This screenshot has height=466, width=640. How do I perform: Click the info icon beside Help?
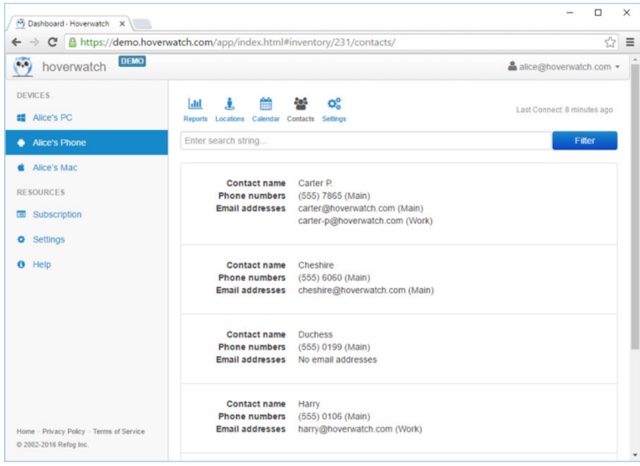coord(21,264)
